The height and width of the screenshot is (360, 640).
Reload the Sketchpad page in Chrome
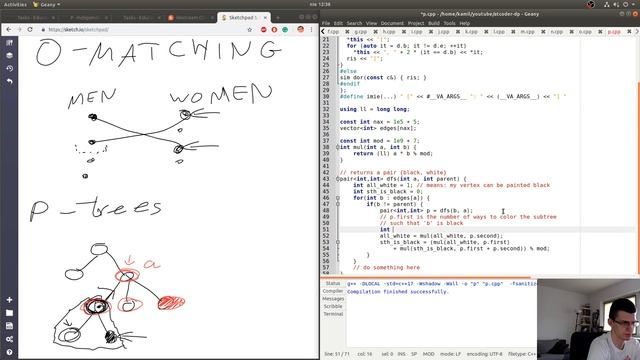(x=30, y=29)
